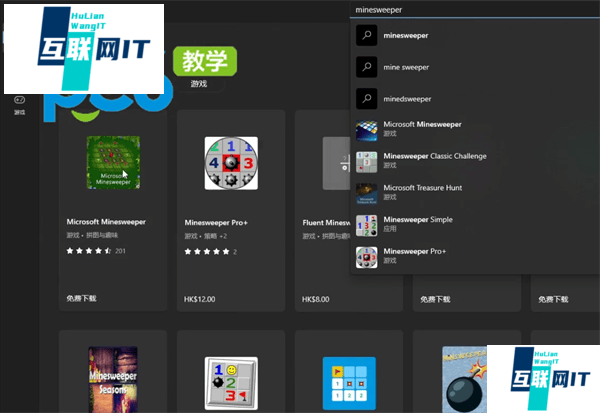
Task: Open Minesweeper Pro+ in the suggestion list
Action: pos(474,258)
